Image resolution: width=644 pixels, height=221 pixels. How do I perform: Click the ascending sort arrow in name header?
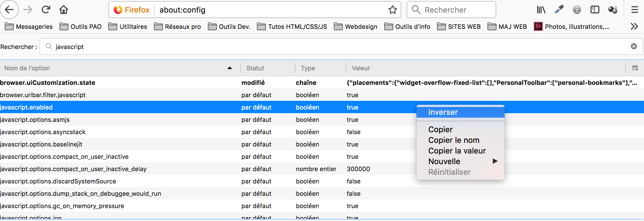230,68
